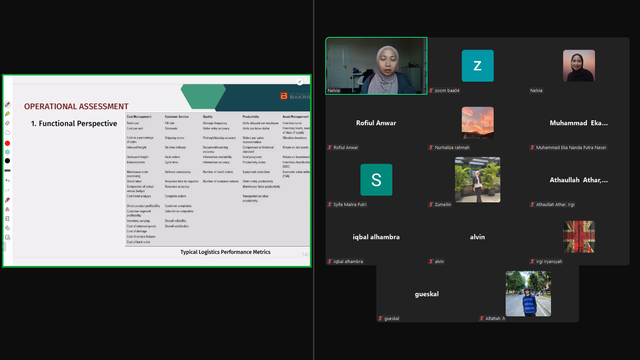The height and width of the screenshot is (360, 640).
Task: Click the Nelvia name label on speaker video
Action: pyautogui.click(x=334, y=91)
